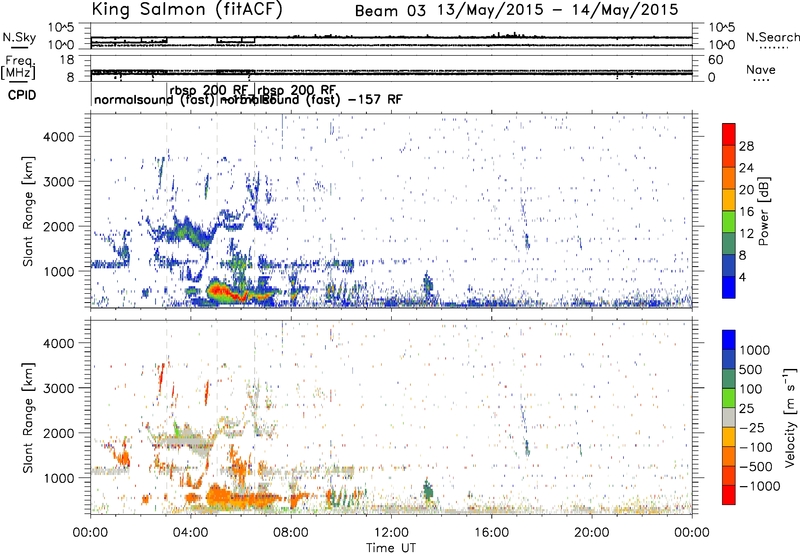
Task: Click the first rbsp 200 RF CPID label
Action: [209, 90]
